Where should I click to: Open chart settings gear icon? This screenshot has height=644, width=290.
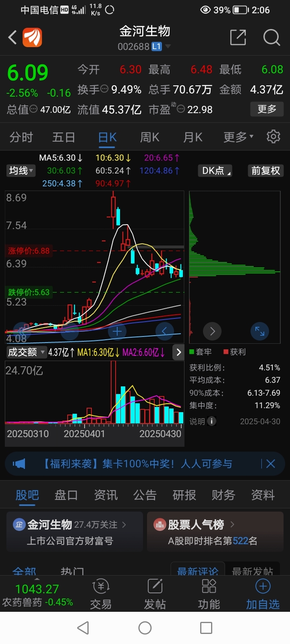tap(273, 137)
